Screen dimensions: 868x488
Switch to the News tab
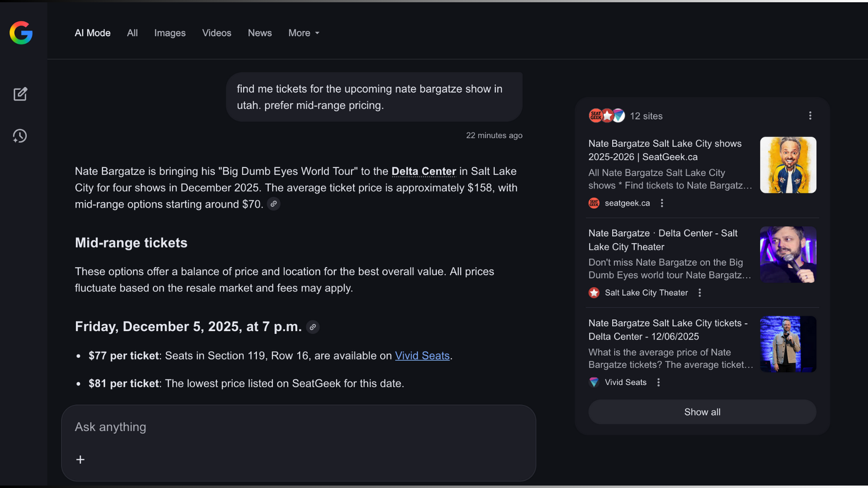tap(260, 33)
